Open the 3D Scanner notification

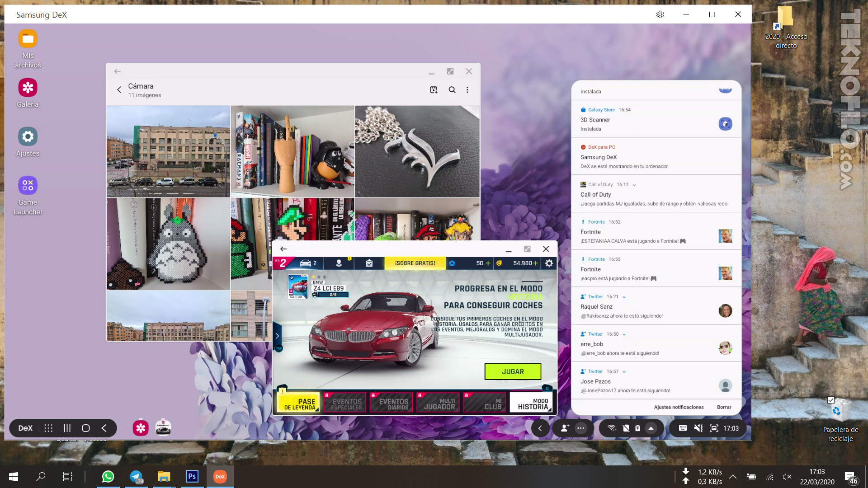tap(656, 119)
